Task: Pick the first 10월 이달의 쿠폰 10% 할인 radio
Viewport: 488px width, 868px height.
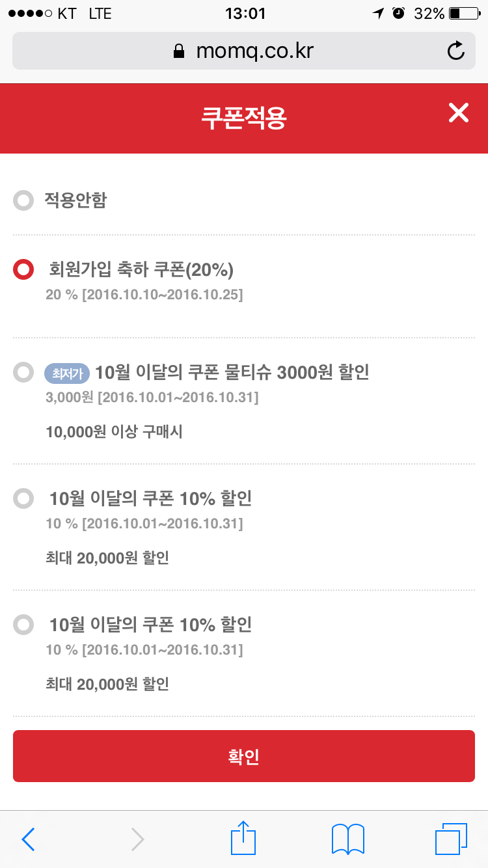Action: [x=23, y=499]
